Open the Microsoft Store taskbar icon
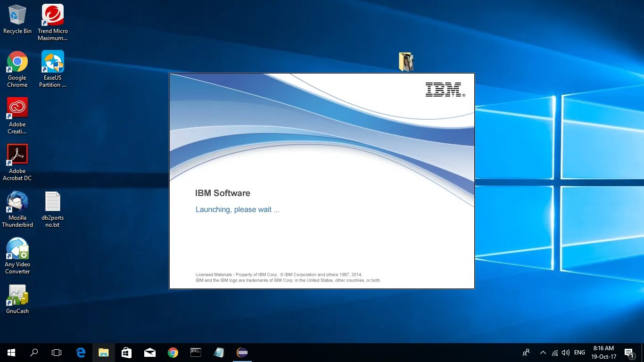 tap(126, 353)
